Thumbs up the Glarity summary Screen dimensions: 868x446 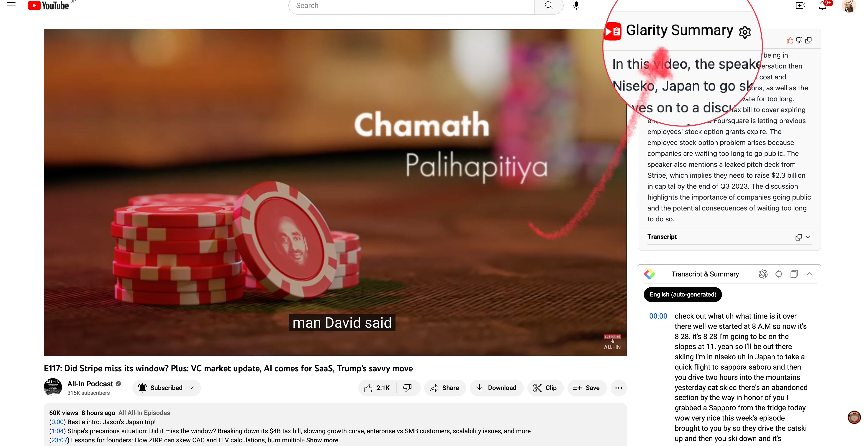790,41
